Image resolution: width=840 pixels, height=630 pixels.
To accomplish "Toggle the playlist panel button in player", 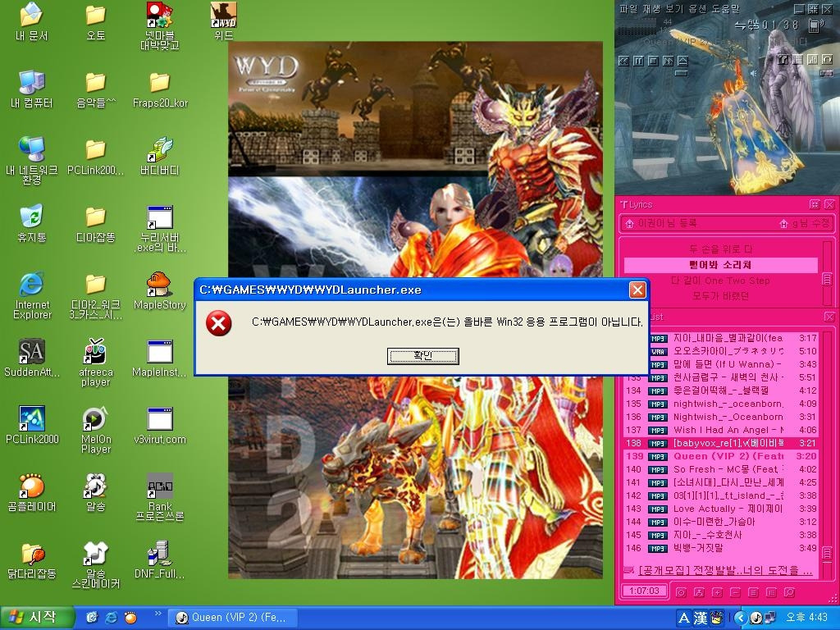I will tap(797, 59).
